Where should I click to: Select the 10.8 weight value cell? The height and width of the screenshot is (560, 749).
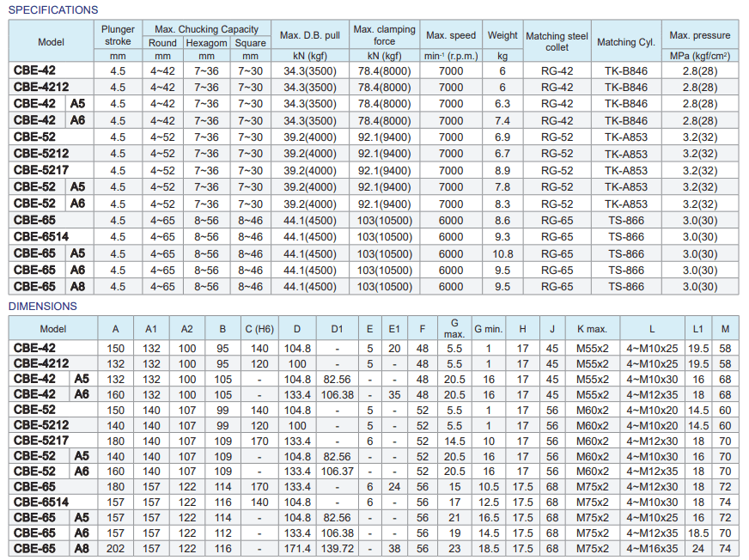point(502,254)
